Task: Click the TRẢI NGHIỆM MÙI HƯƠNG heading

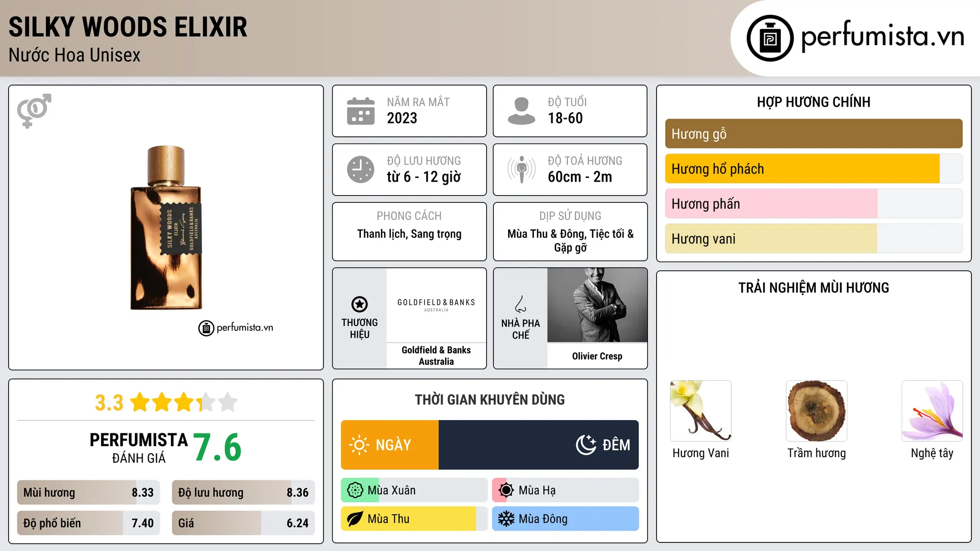Action: tap(814, 287)
